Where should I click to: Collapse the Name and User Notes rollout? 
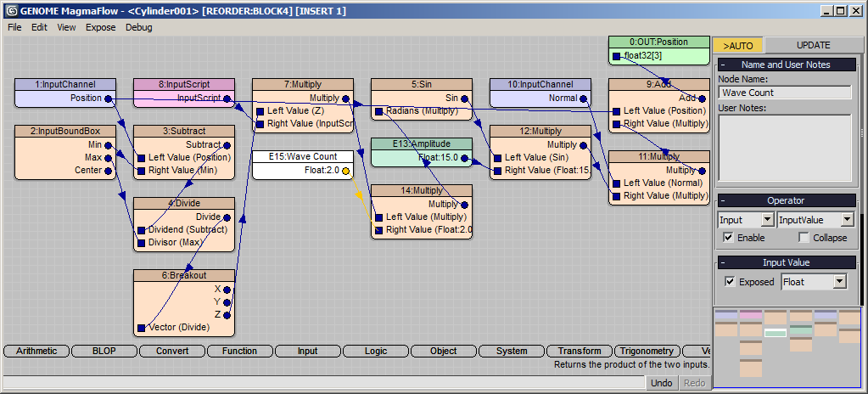pyautogui.click(x=787, y=65)
